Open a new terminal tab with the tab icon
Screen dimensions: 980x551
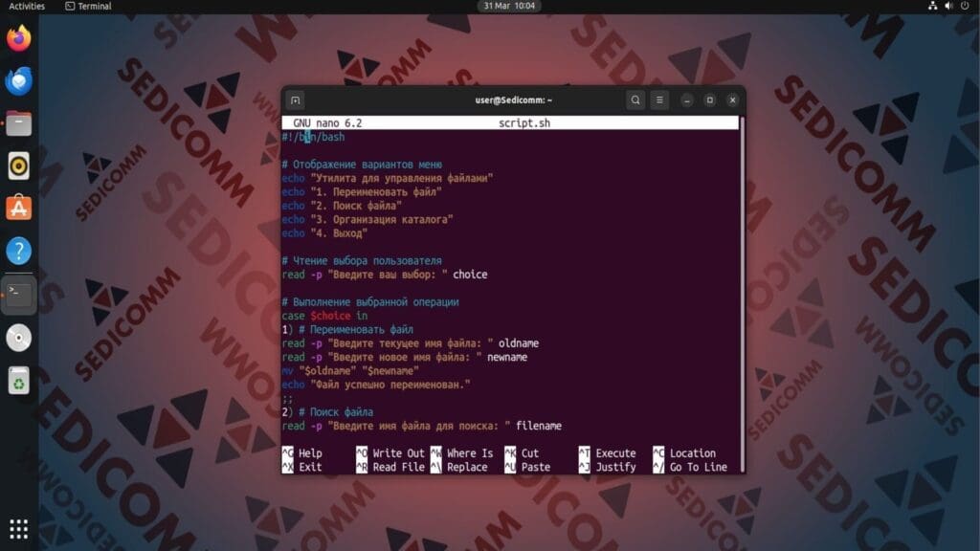[296, 99]
